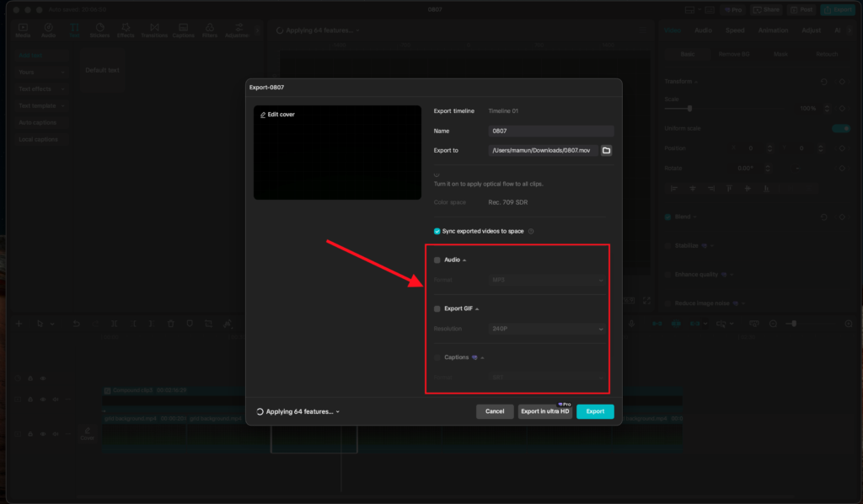This screenshot has height=504, width=863.
Task: Click the Delete trash icon in timeline toolbar
Action: click(x=170, y=324)
